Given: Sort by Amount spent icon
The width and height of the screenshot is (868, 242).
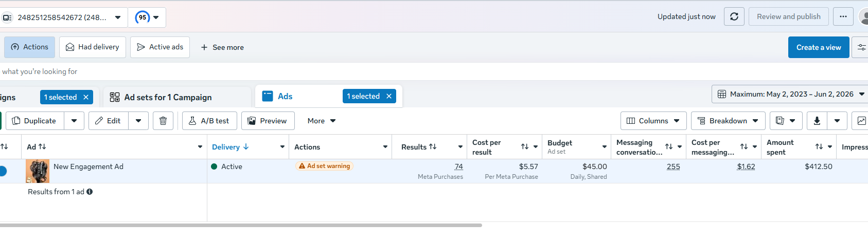Looking at the screenshot, I should click(x=819, y=146).
